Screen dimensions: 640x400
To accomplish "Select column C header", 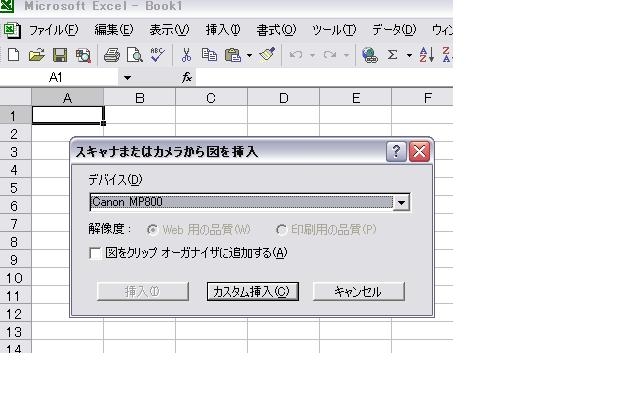I will coord(211,98).
